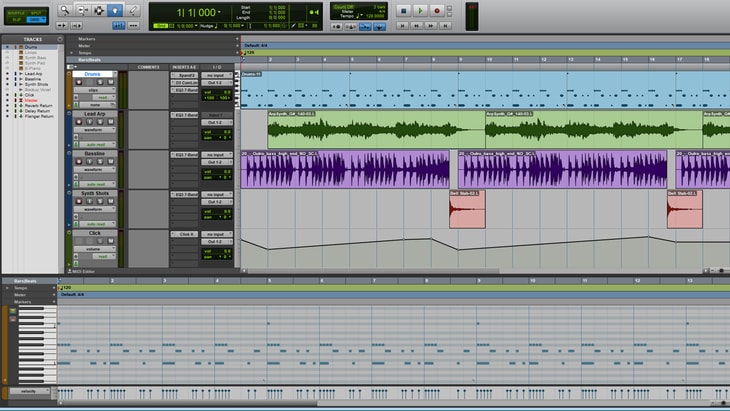Viewport: 730px width, 411px height.
Task: Open EQ3 7-Band insert on Synth Shots
Action: [184, 194]
